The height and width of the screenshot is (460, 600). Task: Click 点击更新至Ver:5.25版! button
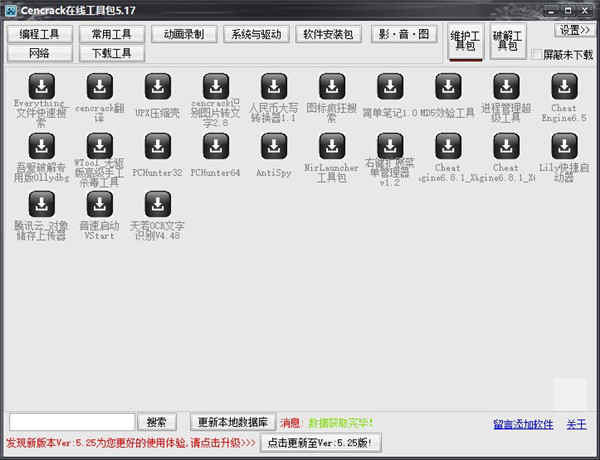point(320,443)
